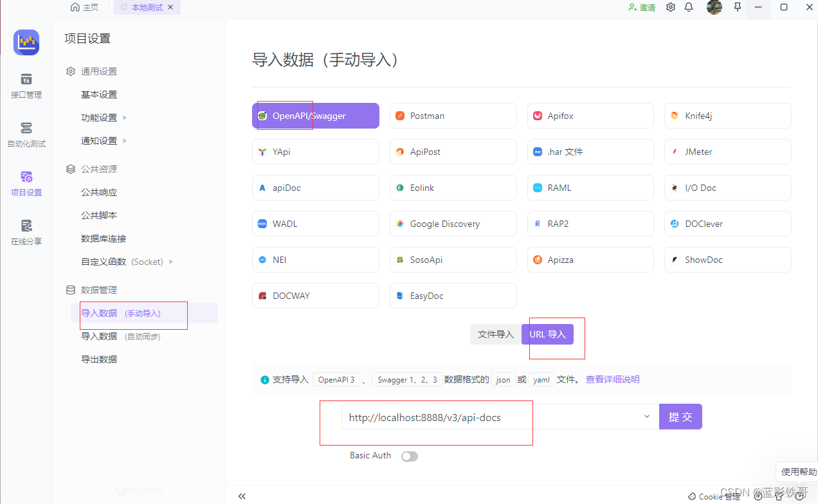Open 在线分享 in the left sidebar
The height and width of the screenshot is (504, 818).
point(26,233)
